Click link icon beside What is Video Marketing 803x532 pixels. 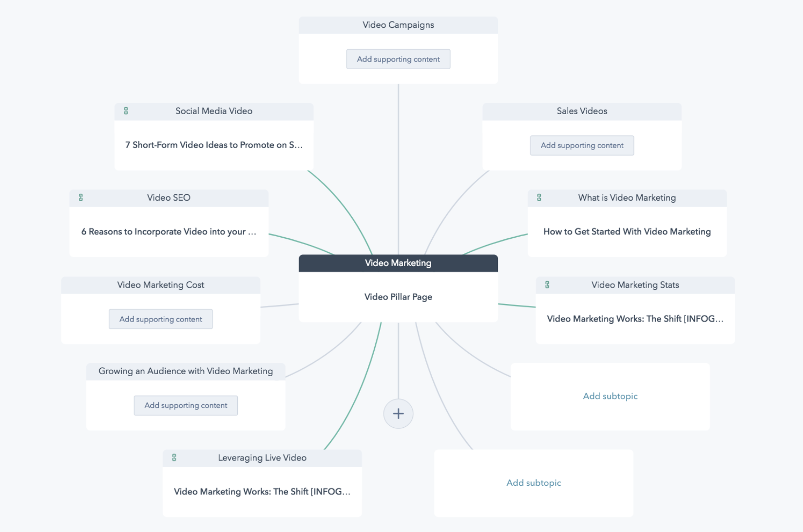pyautogui.click(x=539, y=198)
